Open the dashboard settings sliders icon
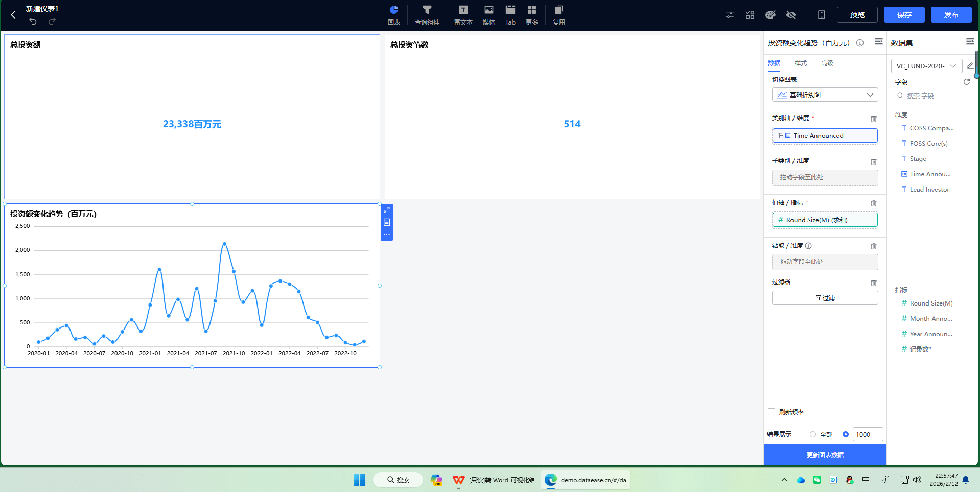Screen dimensions: 980x492 click(730, 15)
